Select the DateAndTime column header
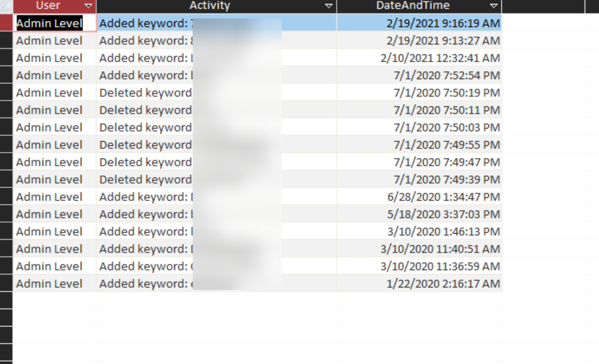 tap(413, 6)
